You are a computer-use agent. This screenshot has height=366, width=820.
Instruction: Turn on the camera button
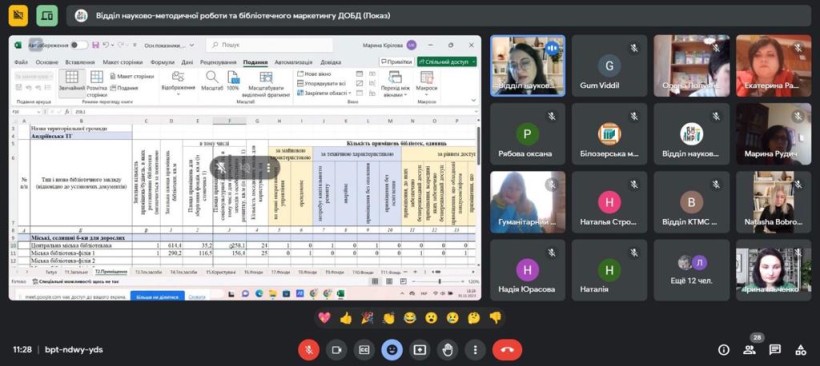(336, 350)
